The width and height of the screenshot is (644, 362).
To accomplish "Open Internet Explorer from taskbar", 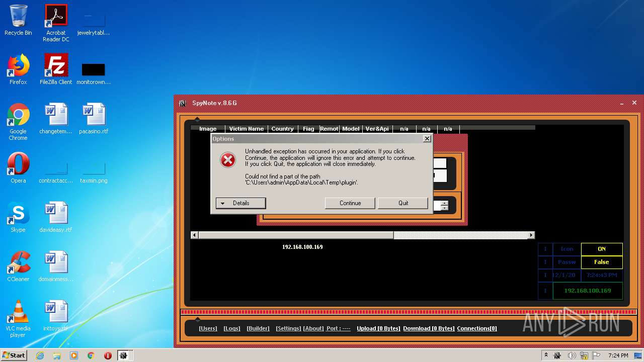I will pos(40,355).
